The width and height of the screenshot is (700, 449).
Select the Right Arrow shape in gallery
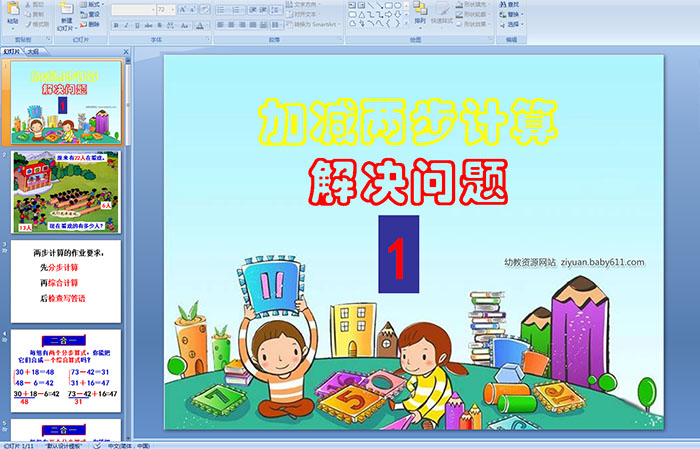point(388,15)
